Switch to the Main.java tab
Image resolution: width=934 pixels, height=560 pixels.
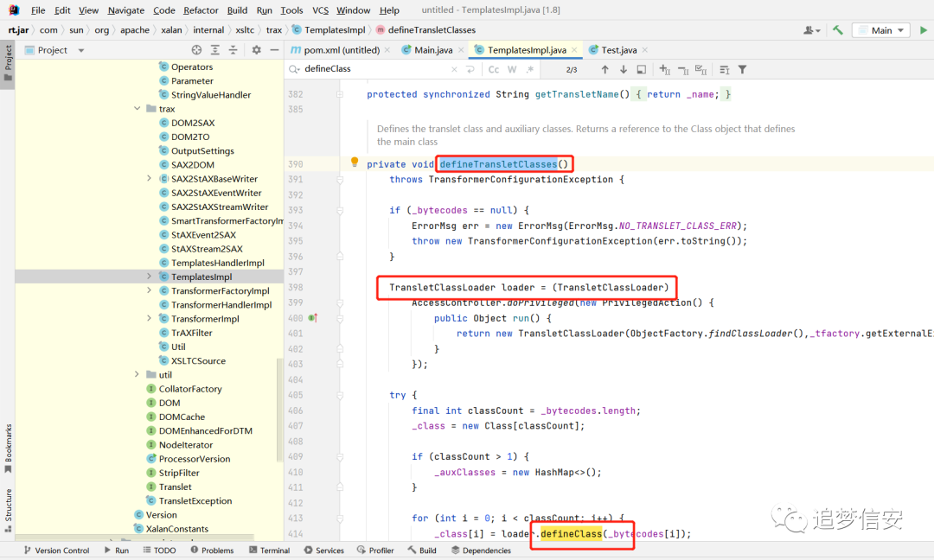point(427,50)
